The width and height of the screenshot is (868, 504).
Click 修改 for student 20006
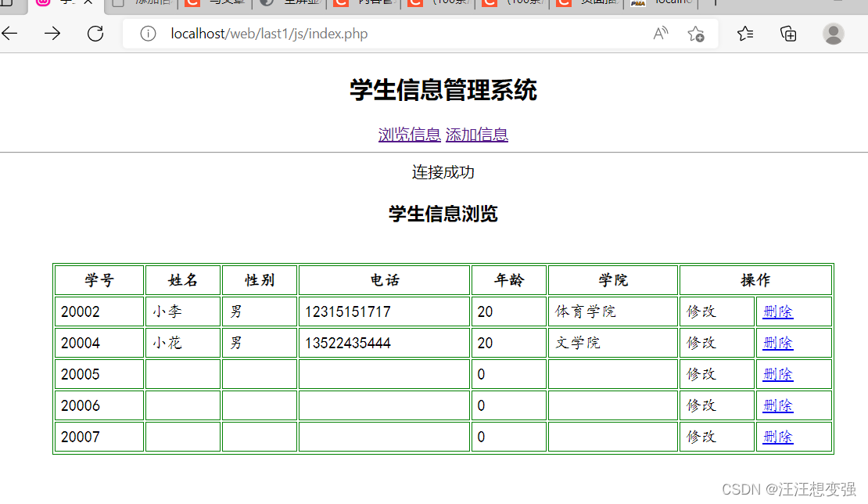(x=701, y=406)
